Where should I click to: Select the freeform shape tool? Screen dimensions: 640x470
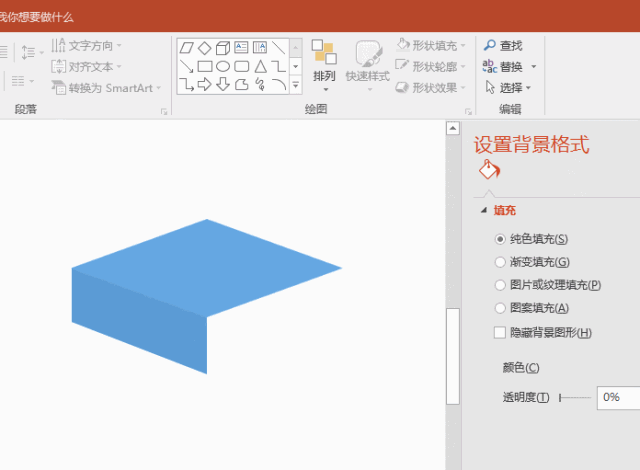point(241,84)
